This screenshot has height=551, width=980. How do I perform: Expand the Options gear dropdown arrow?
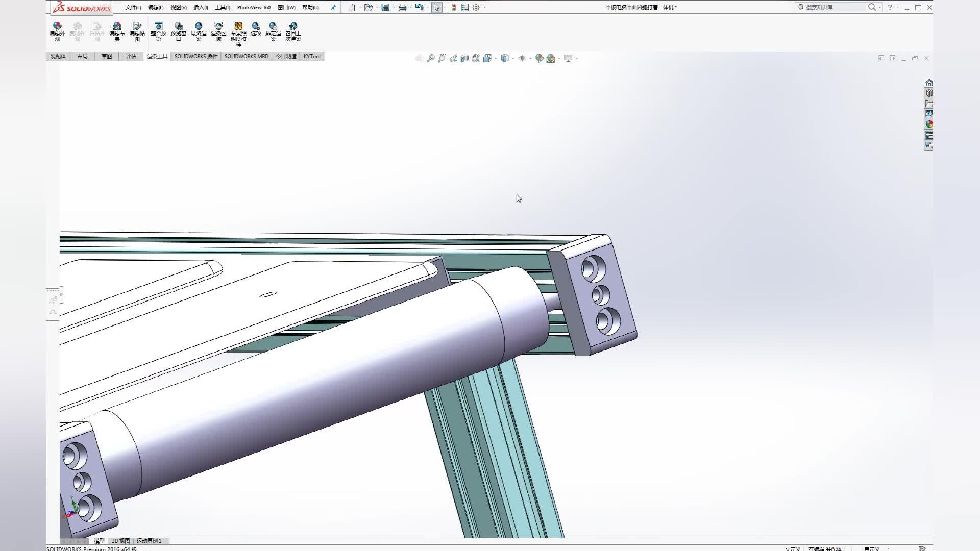click(x=484, y=7)
